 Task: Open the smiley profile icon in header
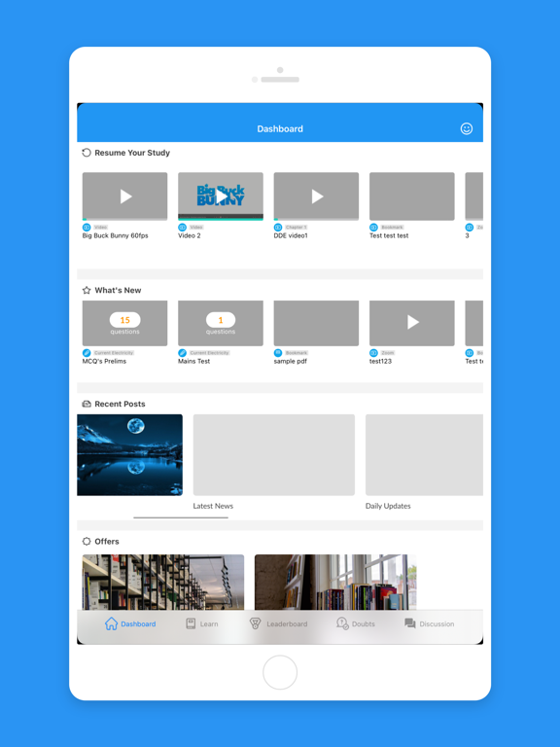[467, 128]
